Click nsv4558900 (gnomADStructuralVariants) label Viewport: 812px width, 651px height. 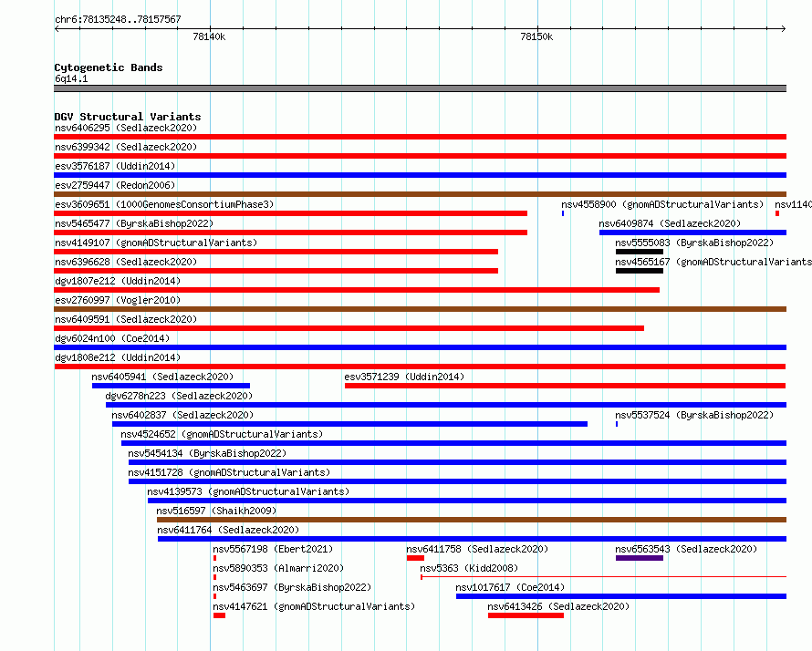click(x=662, y=204)
